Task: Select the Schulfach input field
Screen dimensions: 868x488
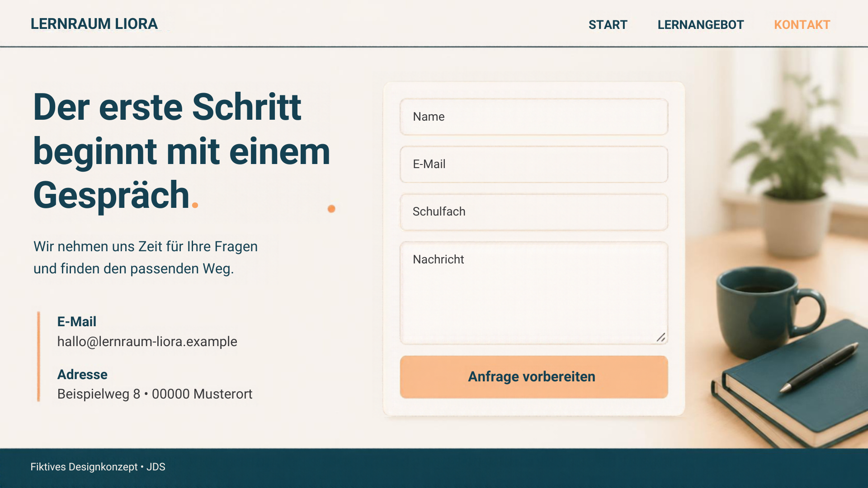Action: click(534, 211)
